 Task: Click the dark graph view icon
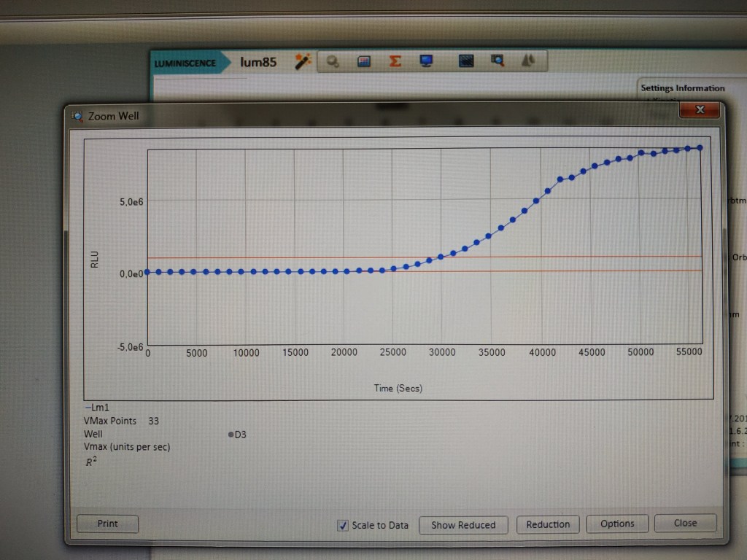click(x=466, y=62)
